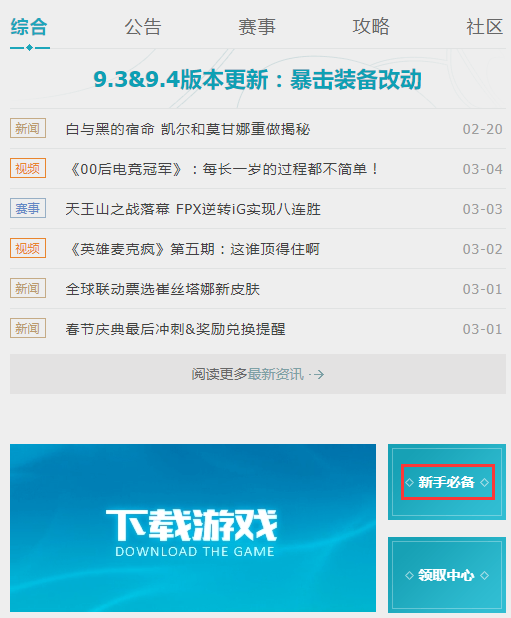Click 阅读更多最新资讯 button
The height and width of the screenshot is (618, 511).
258,374
